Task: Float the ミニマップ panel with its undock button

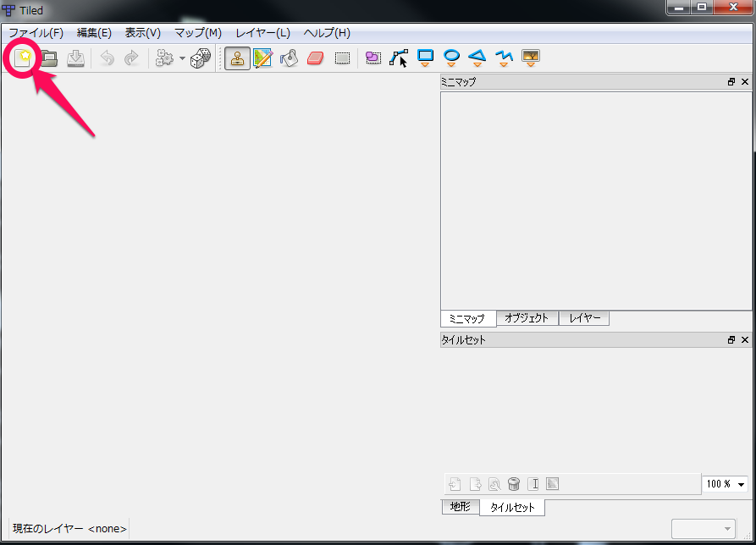Action: tap(731, 81)
